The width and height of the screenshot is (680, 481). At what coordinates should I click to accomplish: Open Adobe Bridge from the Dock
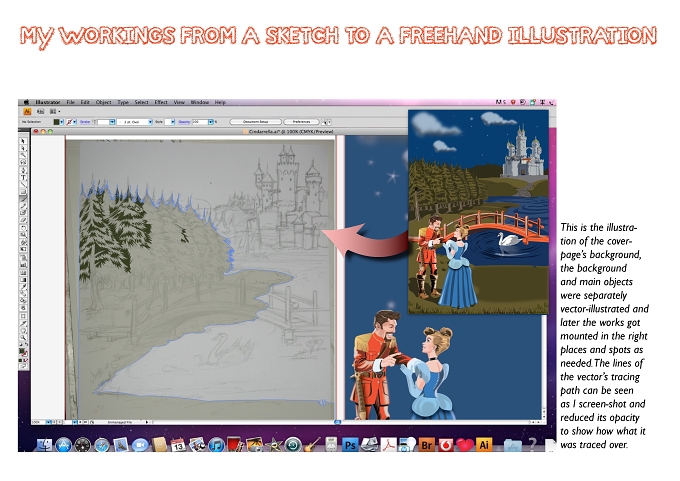coord(427,444)
